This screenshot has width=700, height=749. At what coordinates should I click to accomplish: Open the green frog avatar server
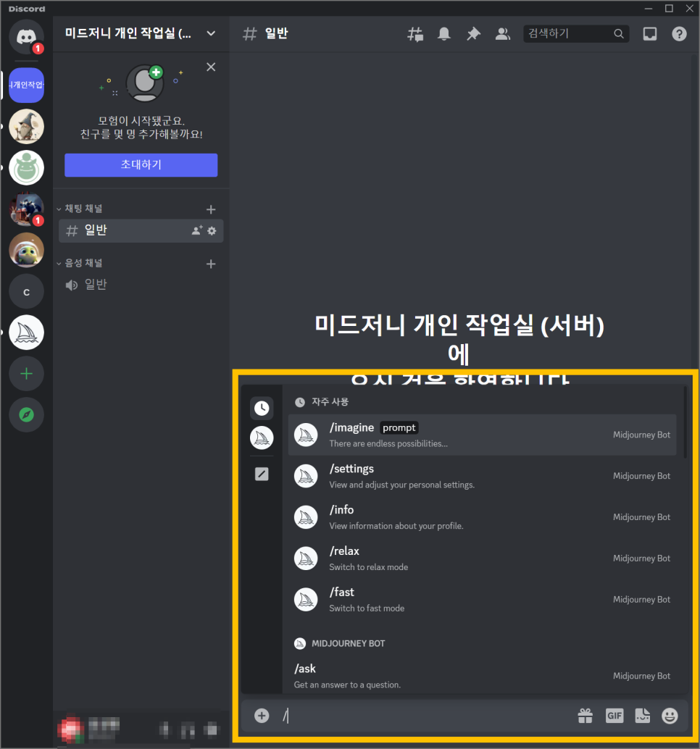point(26,167)
